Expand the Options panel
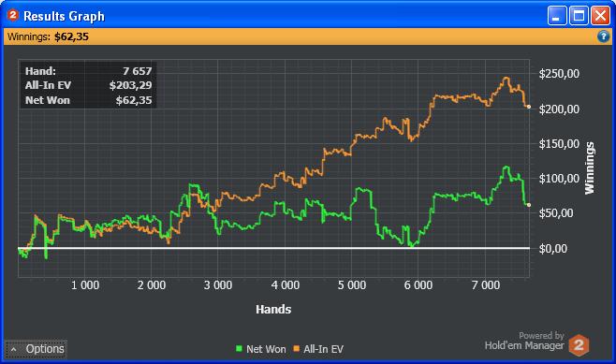Viewport: 616px width, 364px height. click(x=37, y=349)
